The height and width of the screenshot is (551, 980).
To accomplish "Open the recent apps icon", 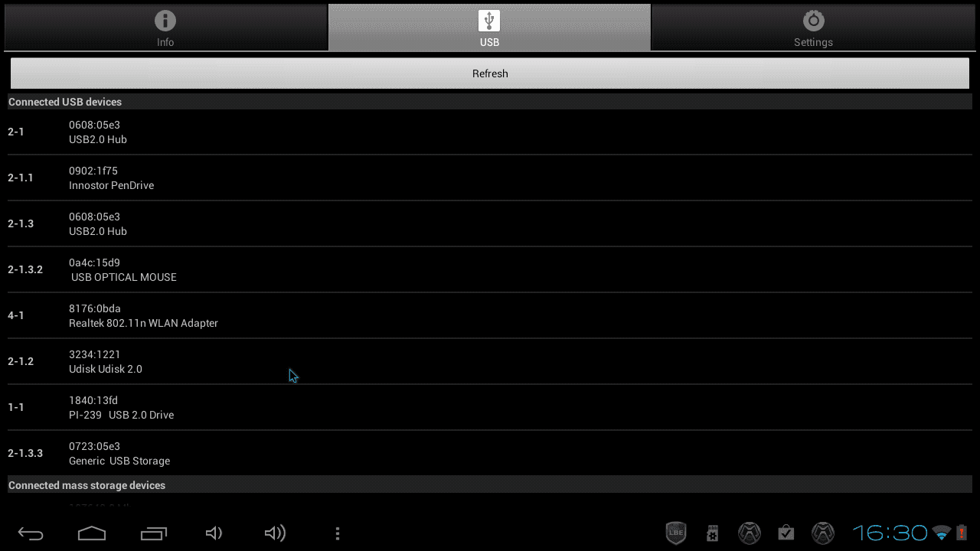I will click(x=153, y=533).
